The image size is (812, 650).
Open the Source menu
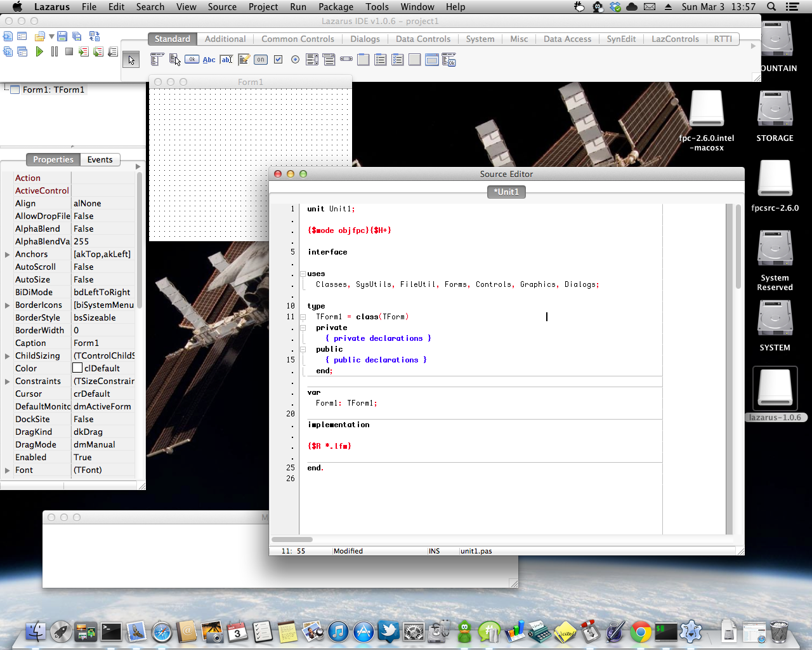pos(222,6)
